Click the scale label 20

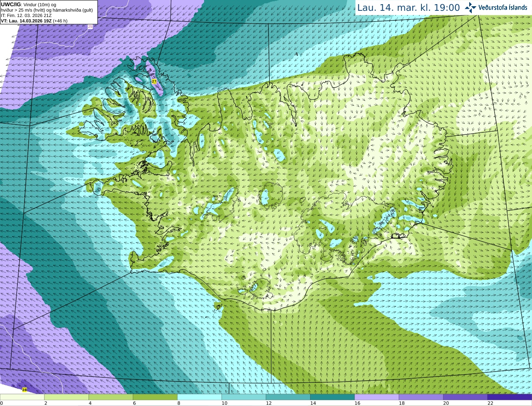point(446,403)
